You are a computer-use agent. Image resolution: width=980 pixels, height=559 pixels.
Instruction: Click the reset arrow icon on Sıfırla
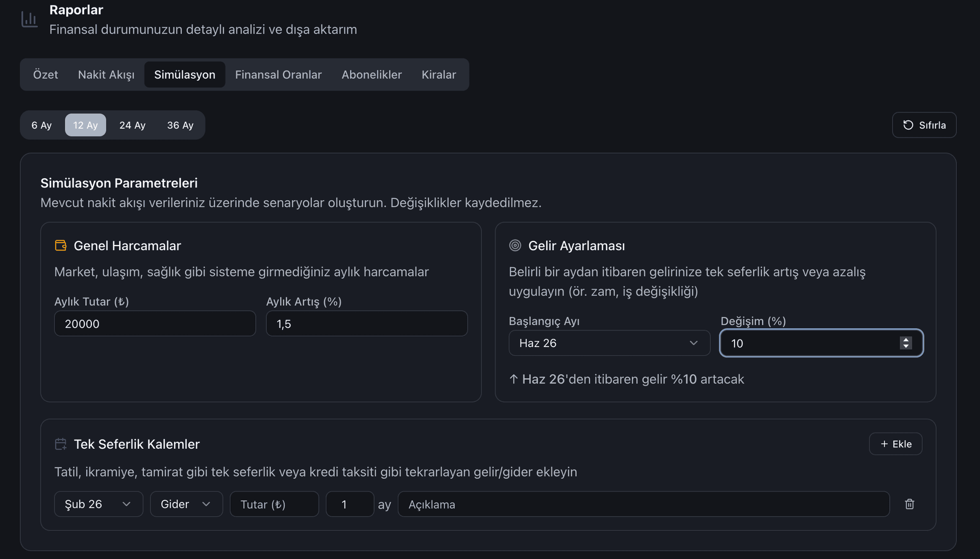click(x=908, y=125)
